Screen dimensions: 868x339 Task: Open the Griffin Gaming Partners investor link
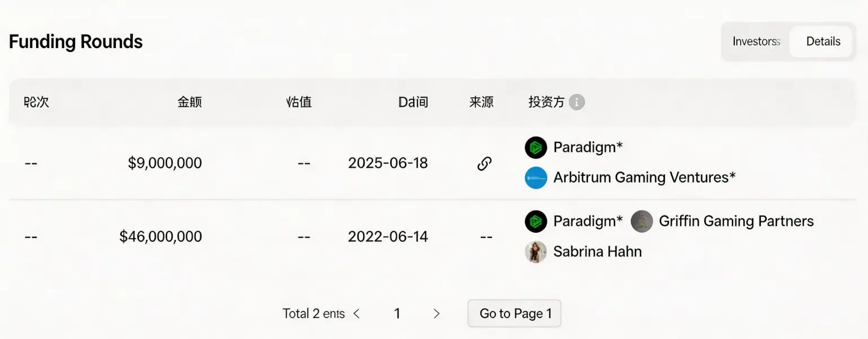click(x=736, y=221)
